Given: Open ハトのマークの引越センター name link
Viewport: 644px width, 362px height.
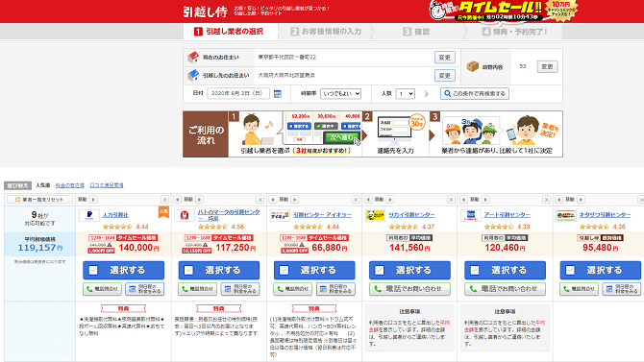Looking at the screenshot, I should [229, 215].
